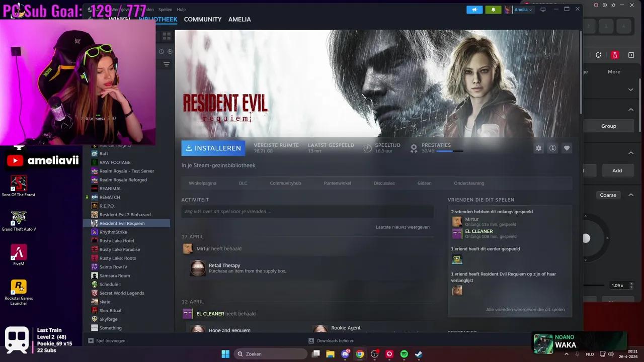Open File Explorer from taskbar

point(331,354)
